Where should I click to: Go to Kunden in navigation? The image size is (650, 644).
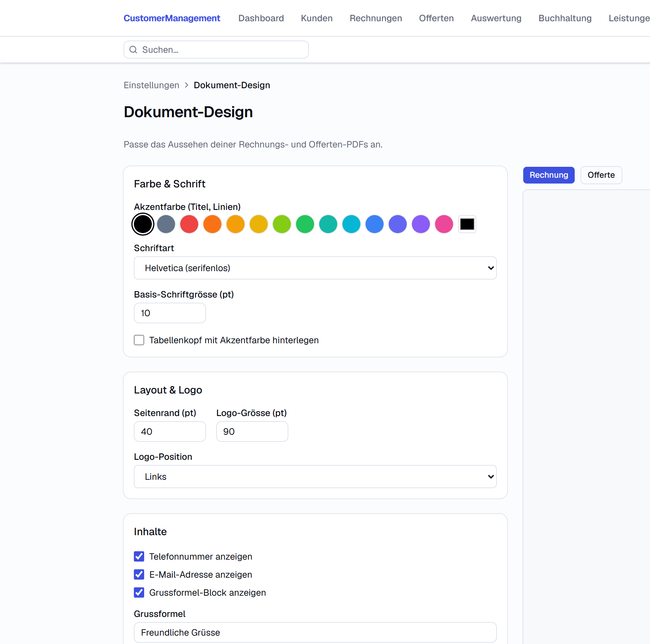click(317, 18)
